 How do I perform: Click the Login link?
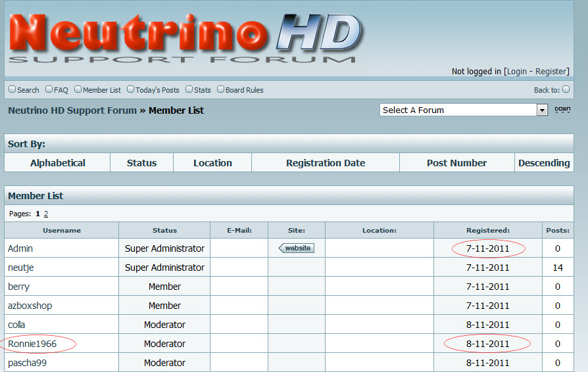coord(516,71)
